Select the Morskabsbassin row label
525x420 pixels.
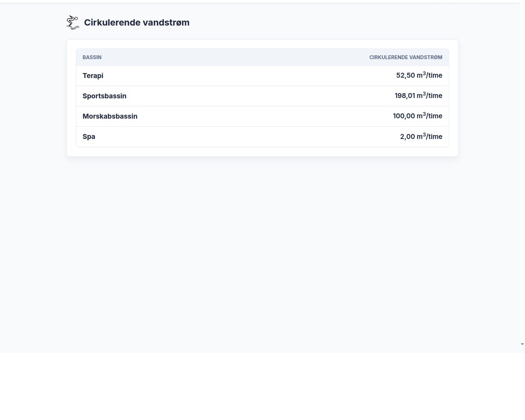[x=110, y=116]
